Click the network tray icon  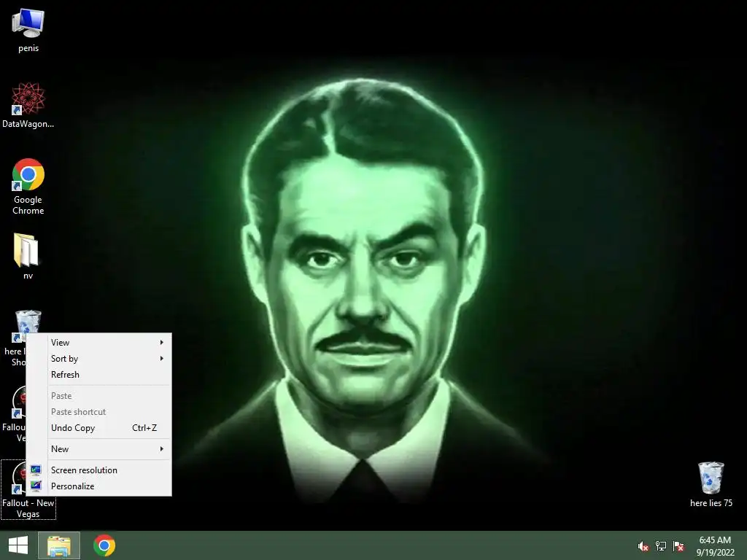pyautogui.click(x=661, y=546)
